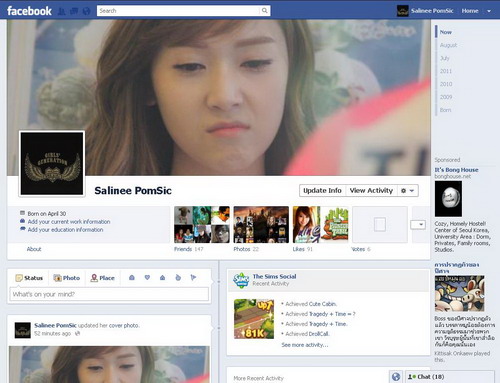
Task: Click the Update Info button
Action: point(322,191)
